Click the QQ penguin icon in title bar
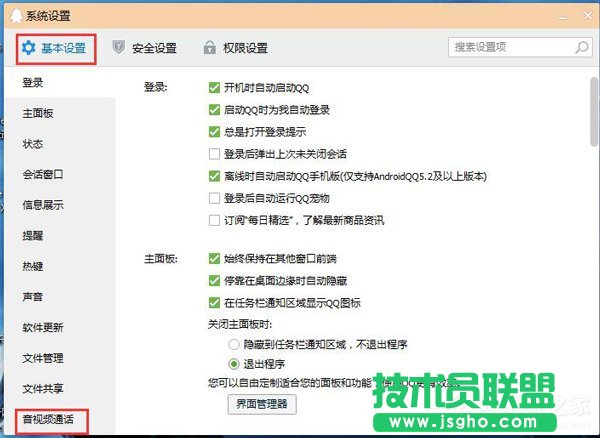The image size is (600, 438). [16, 16]
